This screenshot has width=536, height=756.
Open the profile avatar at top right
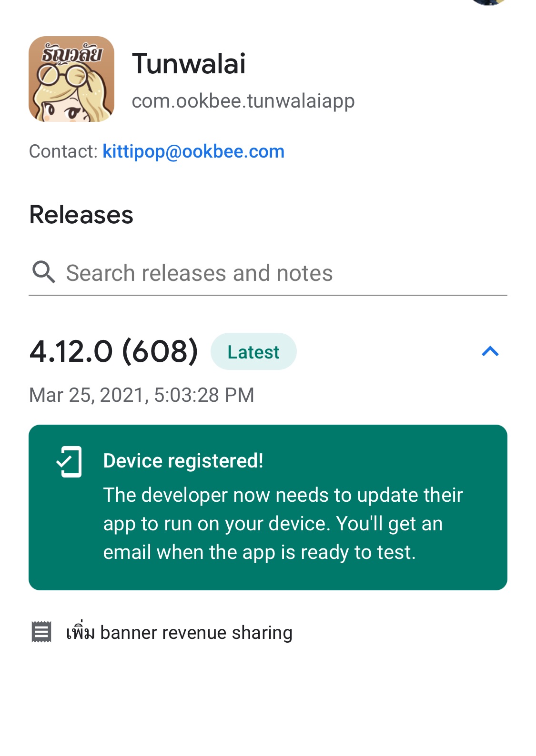pyautogui.click(x=487, y=2)
